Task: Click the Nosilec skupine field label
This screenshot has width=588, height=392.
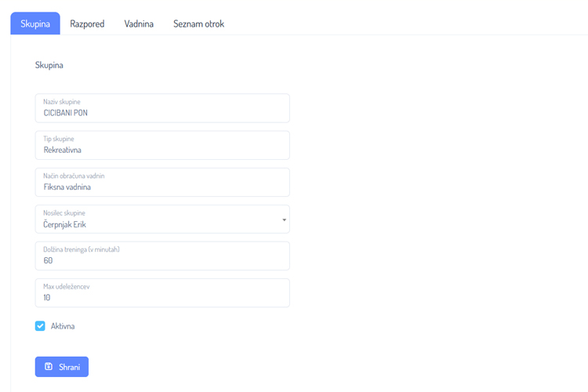Action: coord(64,213)
